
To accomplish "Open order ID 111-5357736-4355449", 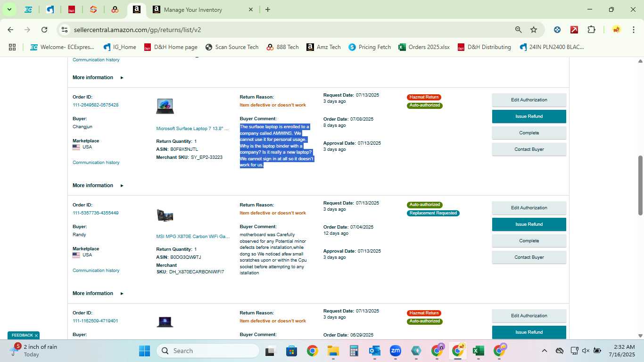I will point(95,213).
